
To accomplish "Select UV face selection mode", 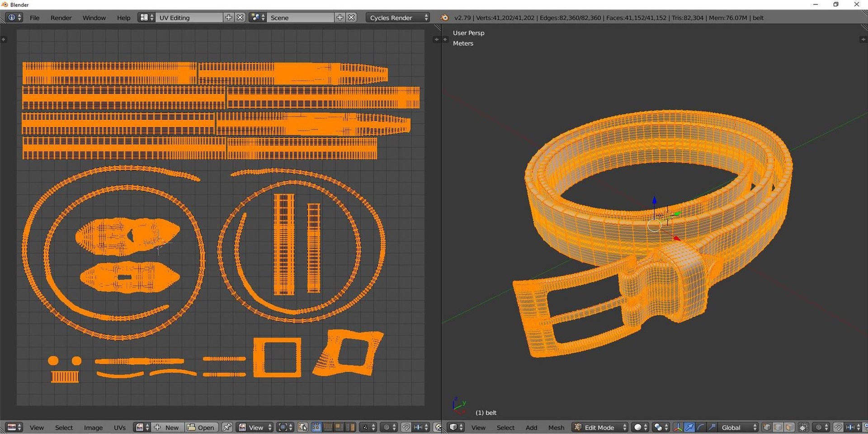I will pyautogui.click(x=339, y=427).
